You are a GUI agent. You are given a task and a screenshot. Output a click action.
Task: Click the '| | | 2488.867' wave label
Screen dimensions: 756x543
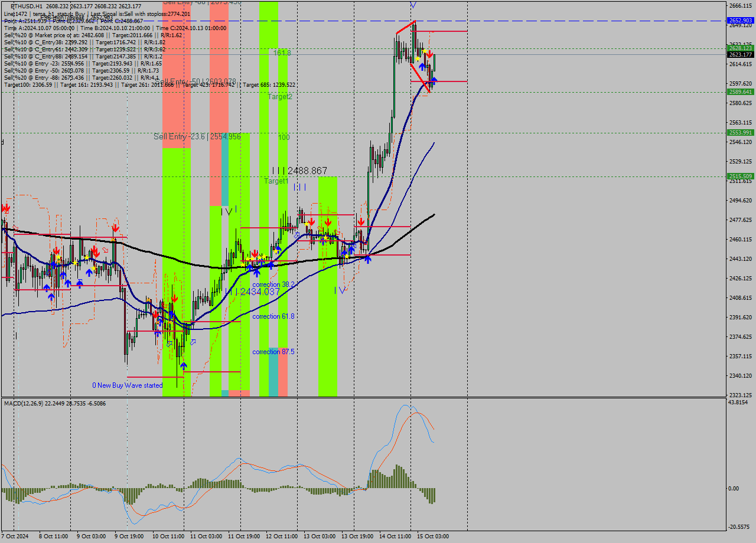point(299,171)
